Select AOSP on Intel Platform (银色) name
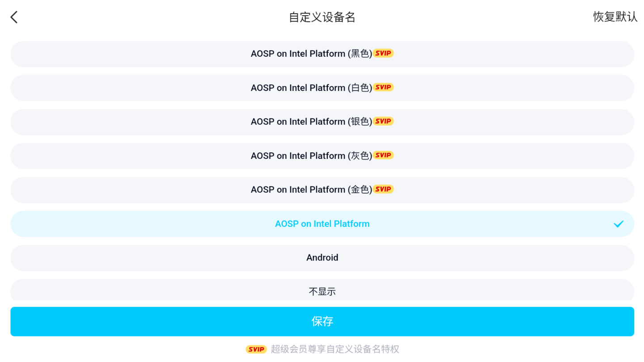This screenshot has width=644, height=362. coord(311,122)
